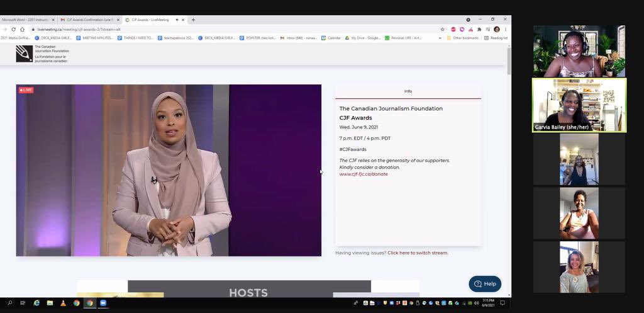Viewport: 644px width, 313px height.
Task: Open Chrome's three-dot menu
Action: [x=505, y=29]
